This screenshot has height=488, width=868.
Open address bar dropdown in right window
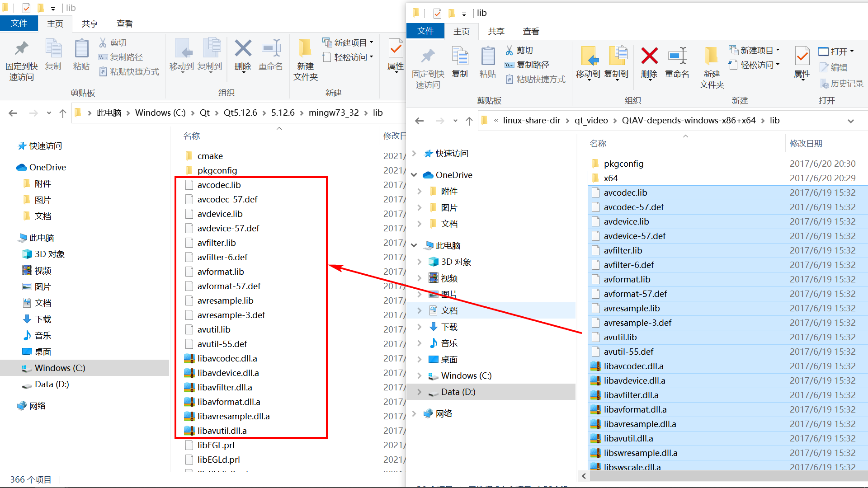[850, 121]
